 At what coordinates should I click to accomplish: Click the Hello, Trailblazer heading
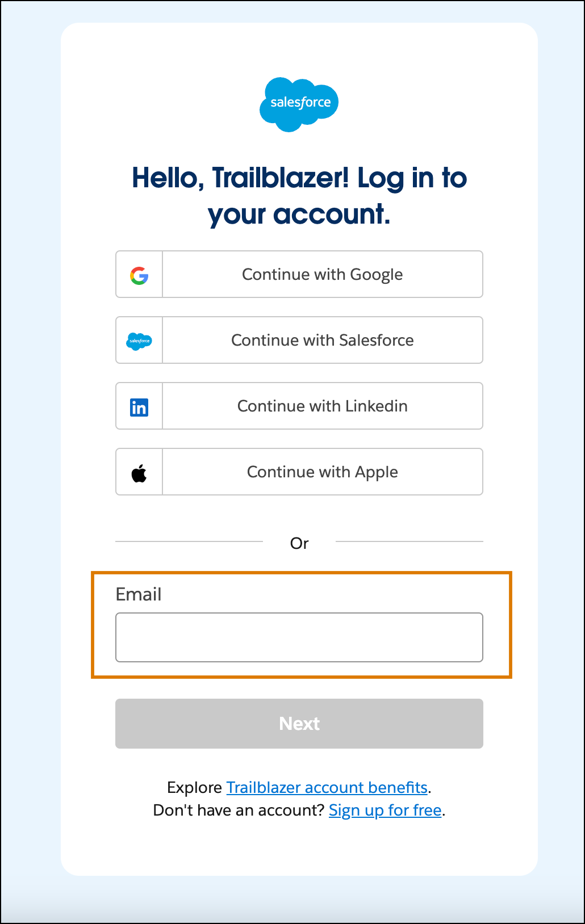click(x=299, y=195)
